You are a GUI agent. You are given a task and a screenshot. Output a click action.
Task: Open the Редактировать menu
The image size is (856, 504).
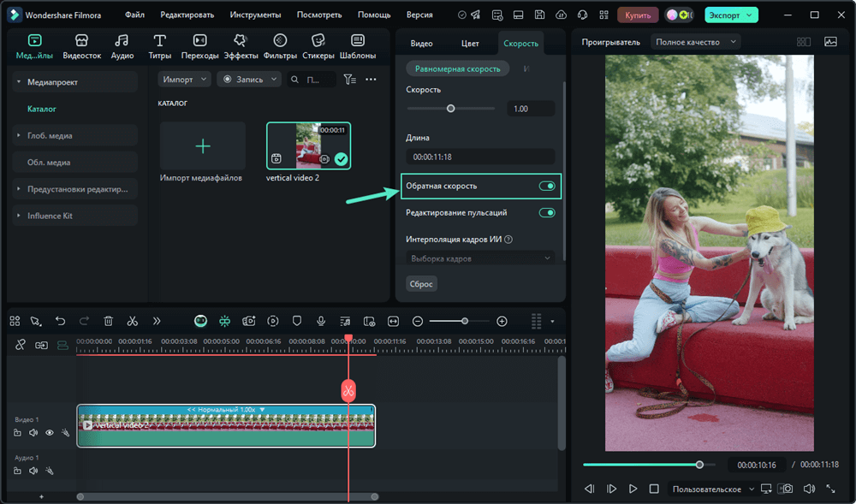(x=187, y=15)
